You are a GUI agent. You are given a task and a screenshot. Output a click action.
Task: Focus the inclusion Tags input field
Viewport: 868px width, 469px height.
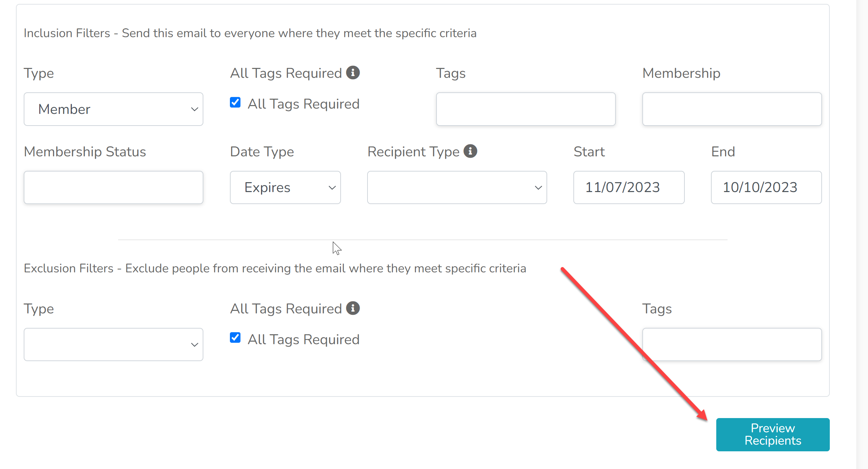point(526,109)
